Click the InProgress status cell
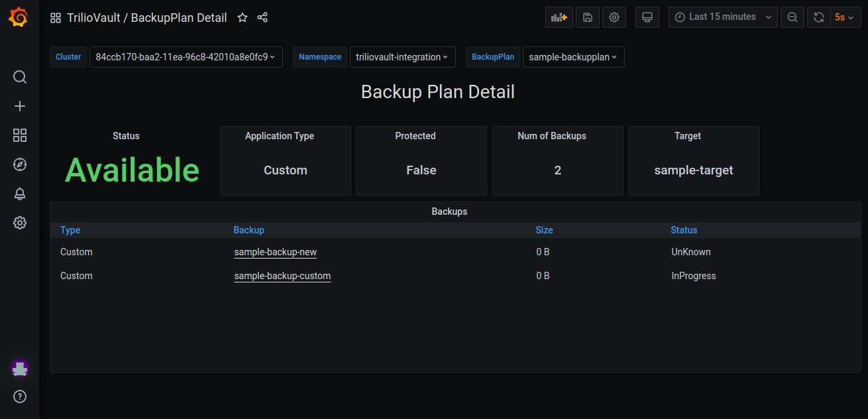 [694, 276]
